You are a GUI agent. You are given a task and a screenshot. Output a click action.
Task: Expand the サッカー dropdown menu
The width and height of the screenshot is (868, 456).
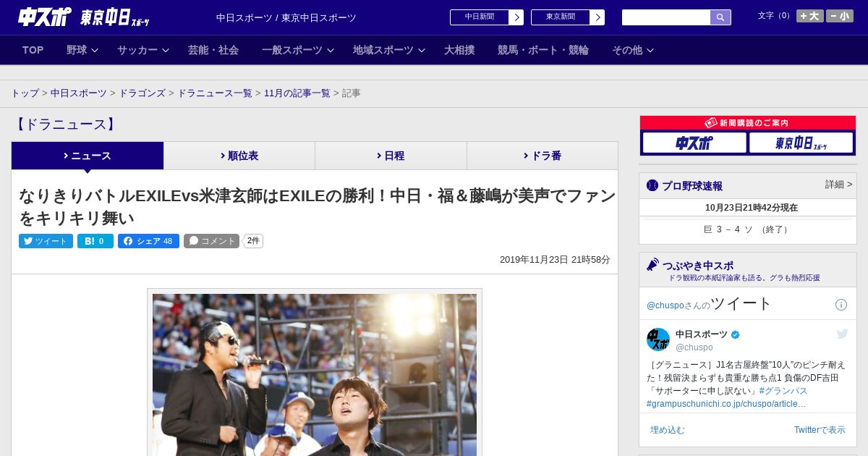[143, 50]
